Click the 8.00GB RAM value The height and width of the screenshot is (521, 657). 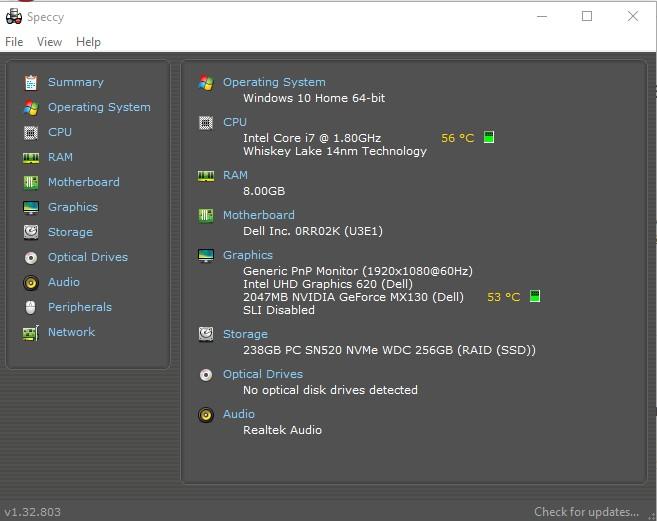coord(264,191)
